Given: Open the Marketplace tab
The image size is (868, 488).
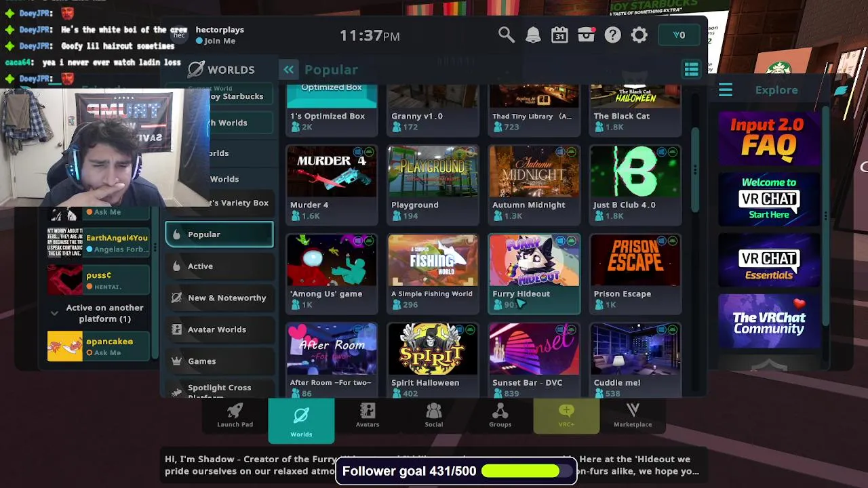Looking at the screenshot, I should (633, 415).
